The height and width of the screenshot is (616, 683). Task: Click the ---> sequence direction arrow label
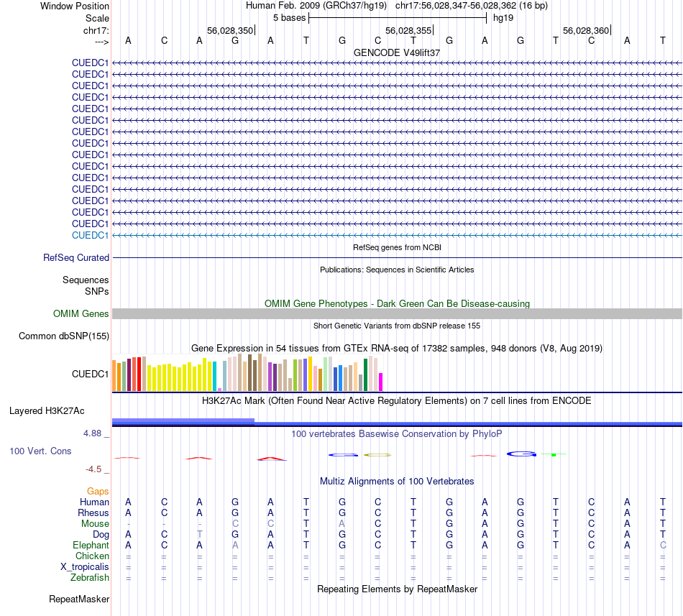[101, 42]
